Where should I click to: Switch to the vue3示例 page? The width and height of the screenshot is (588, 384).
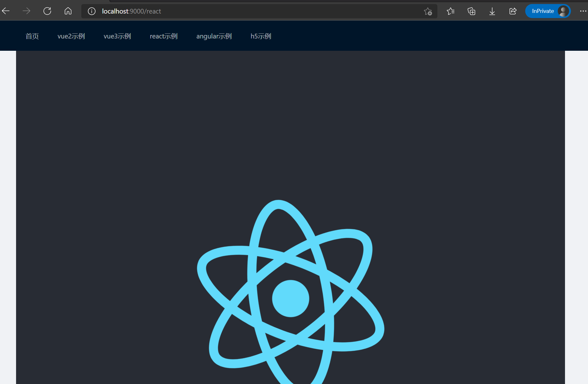click(x=117, y=36)
